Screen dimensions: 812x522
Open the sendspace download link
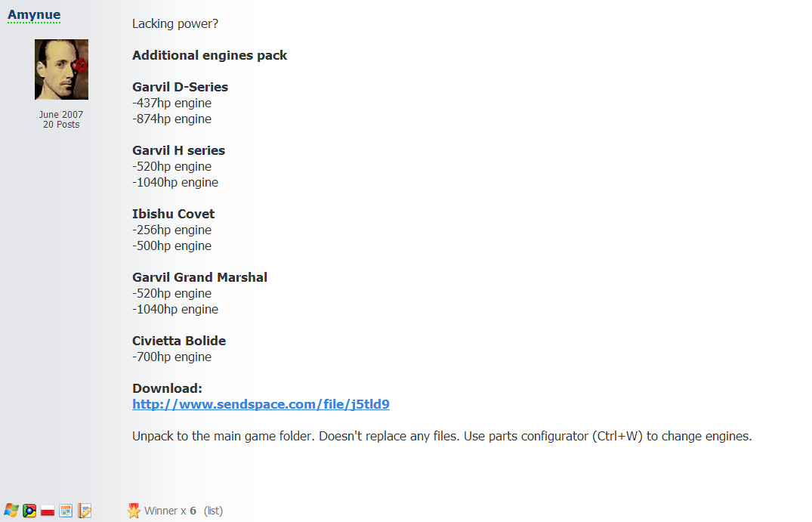pyautogui.click(x=261, y=404)
